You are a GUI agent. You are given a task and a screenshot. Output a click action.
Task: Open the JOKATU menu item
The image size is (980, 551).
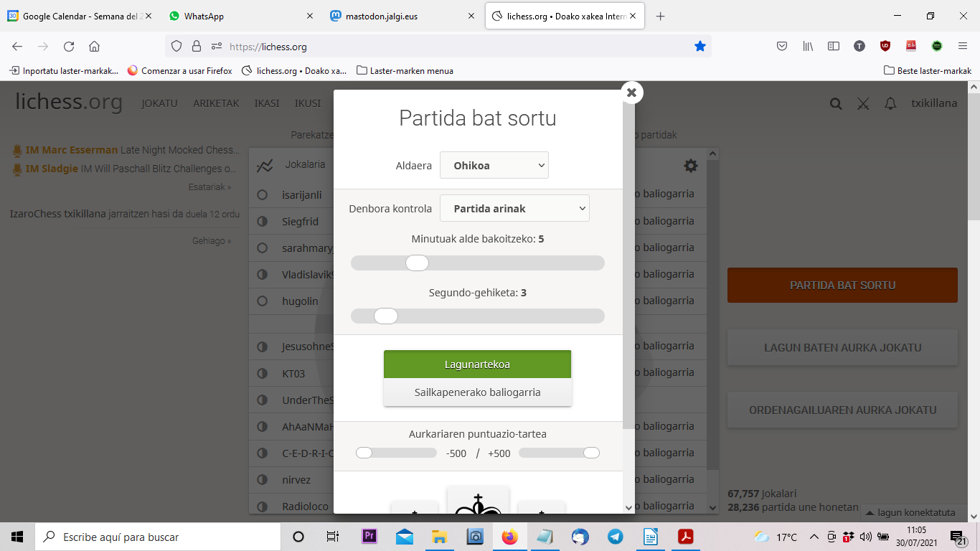click(x=159, y=103)
